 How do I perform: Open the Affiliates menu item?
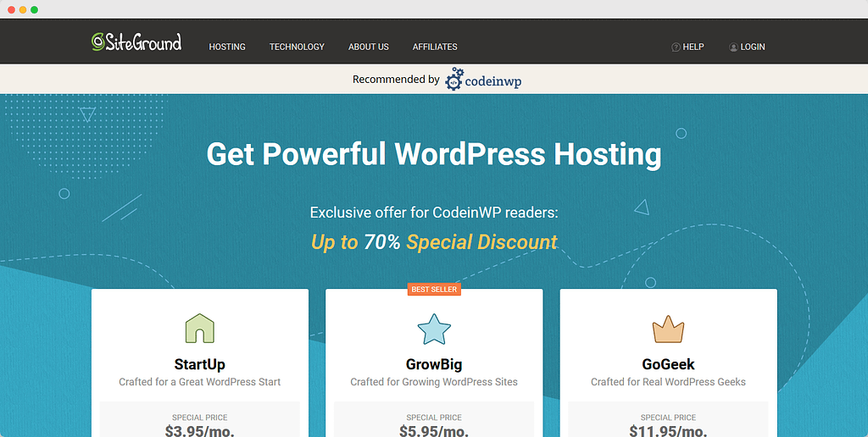(x=435, y=47)
